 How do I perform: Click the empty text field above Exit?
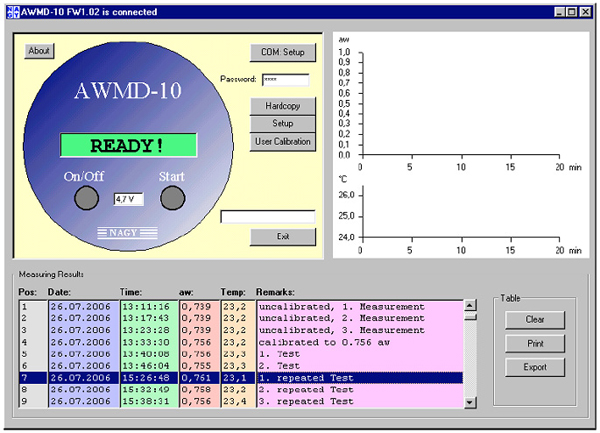268,216
